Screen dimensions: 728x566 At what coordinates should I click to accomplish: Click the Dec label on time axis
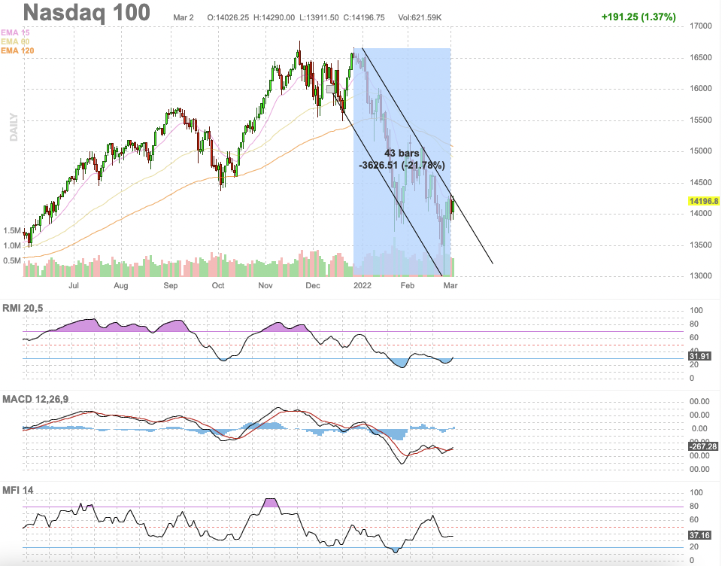point(312,285)
